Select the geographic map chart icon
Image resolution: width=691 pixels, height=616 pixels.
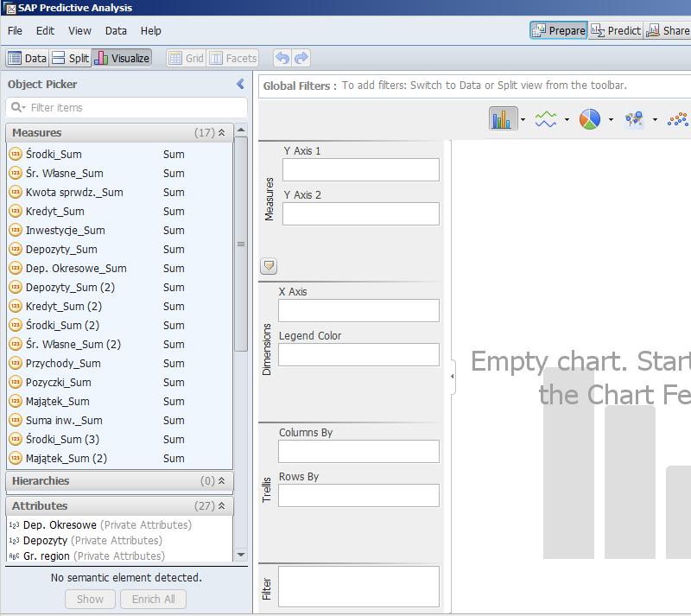click(x=634, y=119)
